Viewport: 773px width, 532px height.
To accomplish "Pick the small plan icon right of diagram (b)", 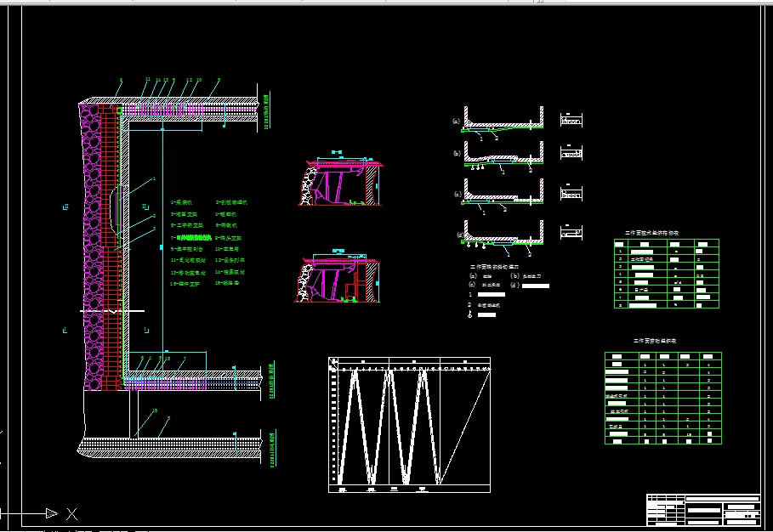I will pos(571,152).
